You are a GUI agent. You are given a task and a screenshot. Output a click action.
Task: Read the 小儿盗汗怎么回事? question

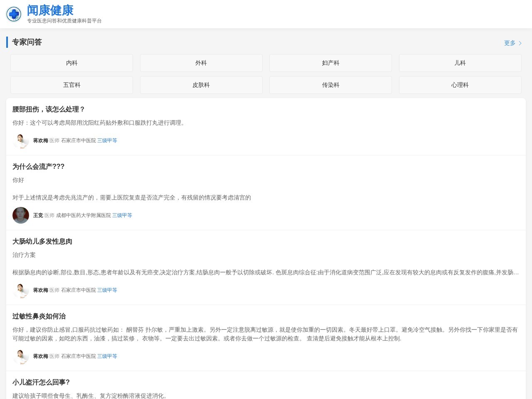pyautogui.click(x=41, y=382)
